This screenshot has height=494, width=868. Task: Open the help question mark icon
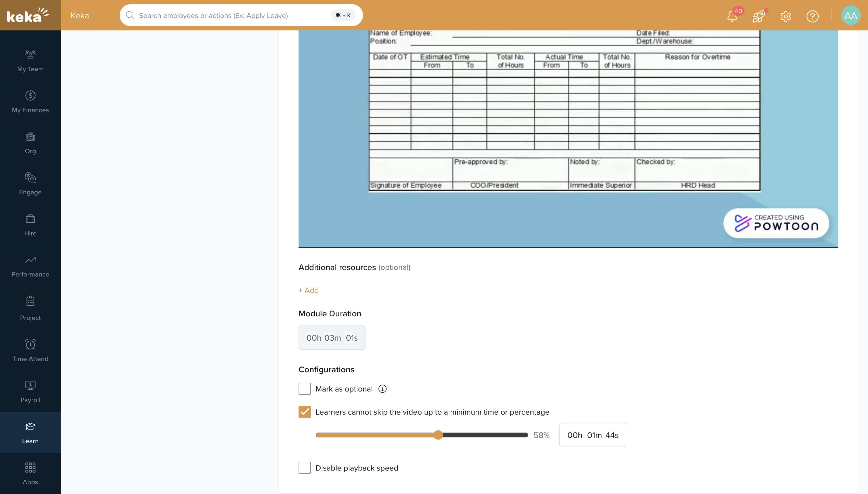coord(812,16)
